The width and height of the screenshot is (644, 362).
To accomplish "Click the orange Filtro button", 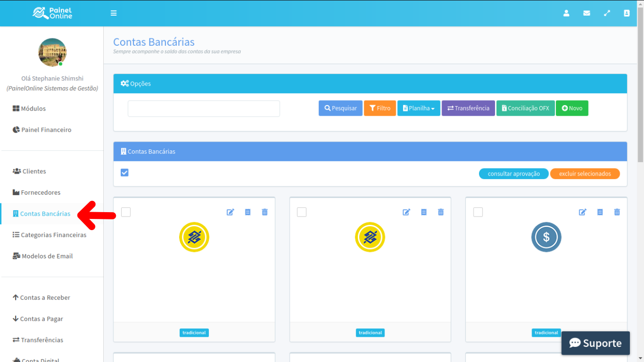I will (380, 108).
